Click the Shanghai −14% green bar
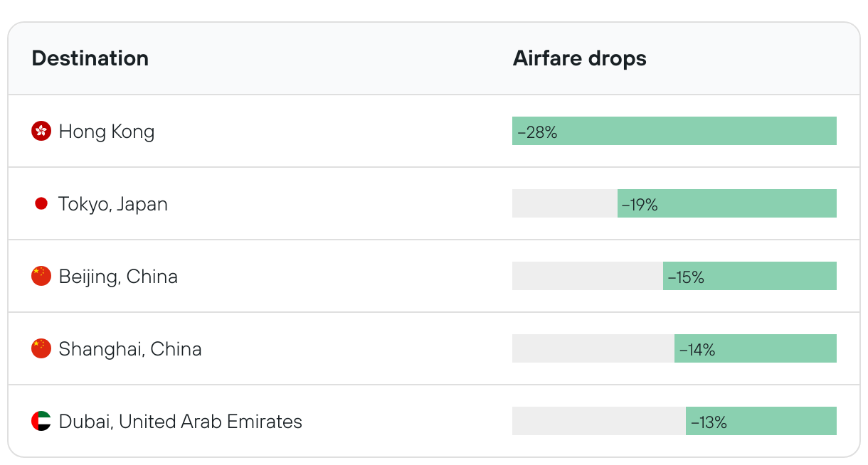The height and width of the screenshot is (465, 868). click(x=755, y=348)
